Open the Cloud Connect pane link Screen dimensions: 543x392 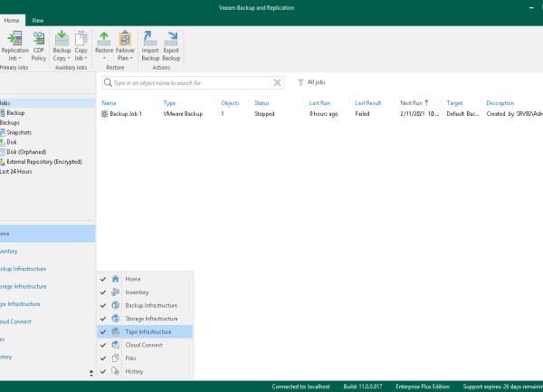click(x=15, y=321)
